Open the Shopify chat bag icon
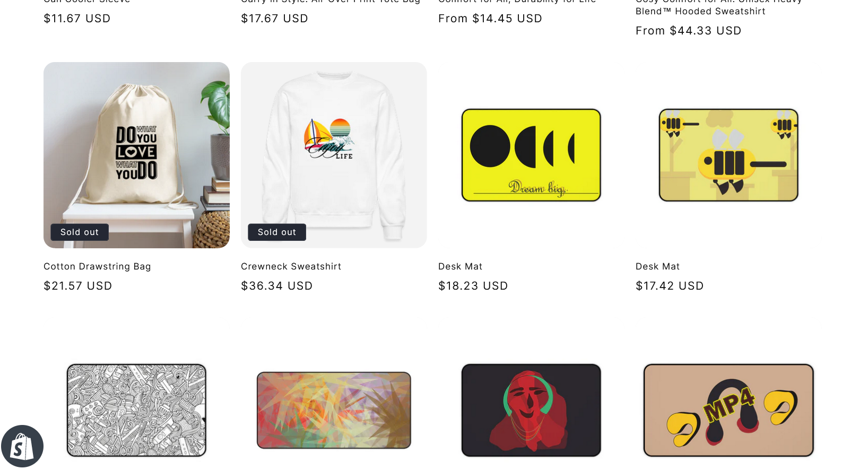 click(22, 446)
